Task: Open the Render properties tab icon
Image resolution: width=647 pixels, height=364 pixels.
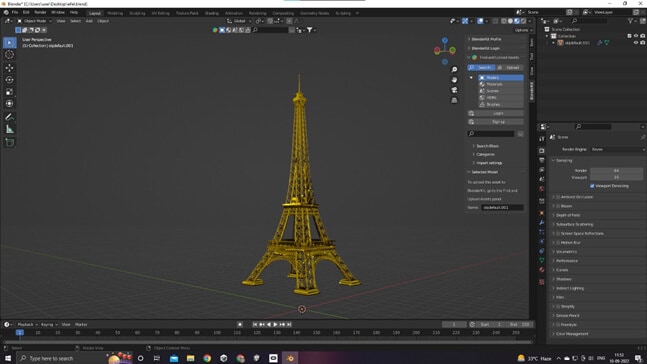Action: click(542, 151)
